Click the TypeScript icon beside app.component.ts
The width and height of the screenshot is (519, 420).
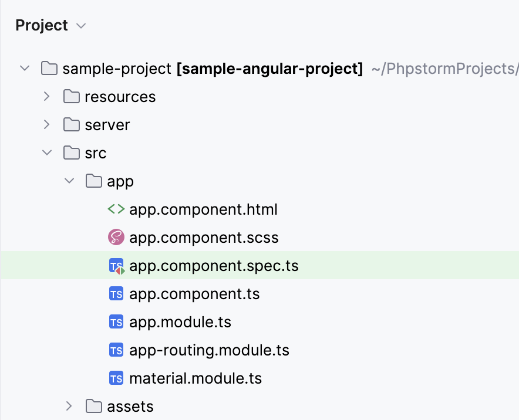click(x=116, y=294)
